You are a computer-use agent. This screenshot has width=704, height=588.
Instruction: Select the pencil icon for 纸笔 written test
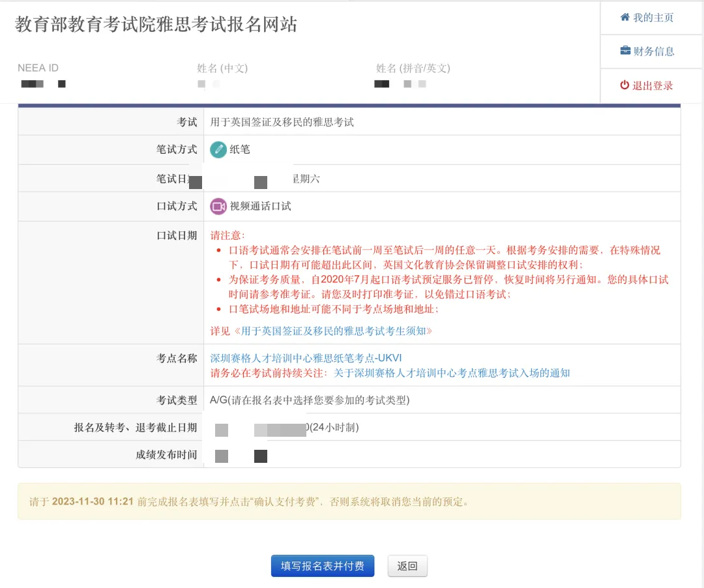218,149
